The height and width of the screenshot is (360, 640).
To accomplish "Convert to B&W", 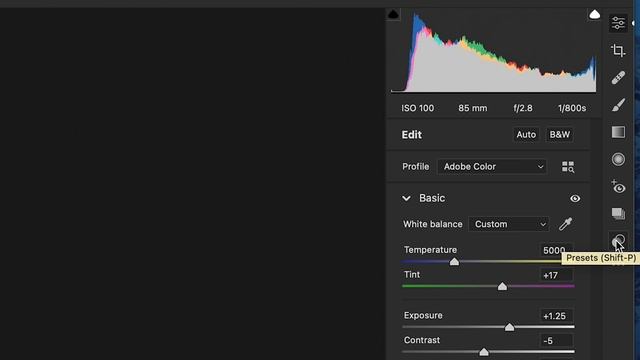I will (x=559, y=135).
